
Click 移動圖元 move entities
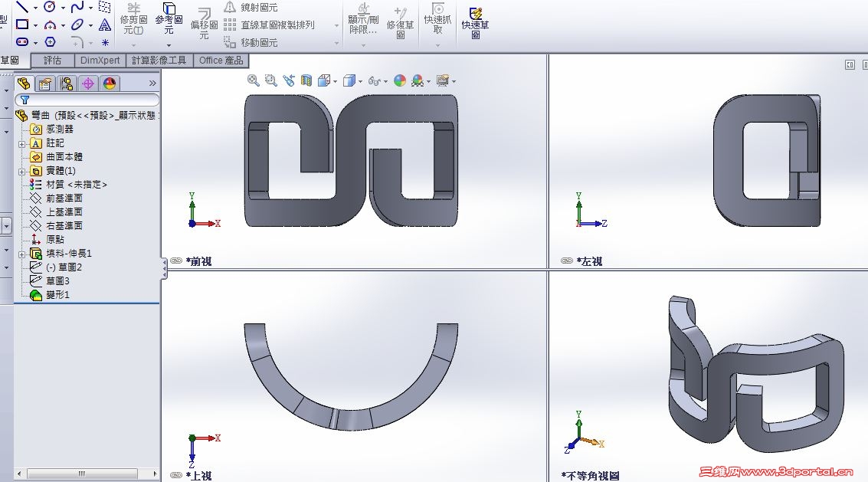(x=251, y=42)
